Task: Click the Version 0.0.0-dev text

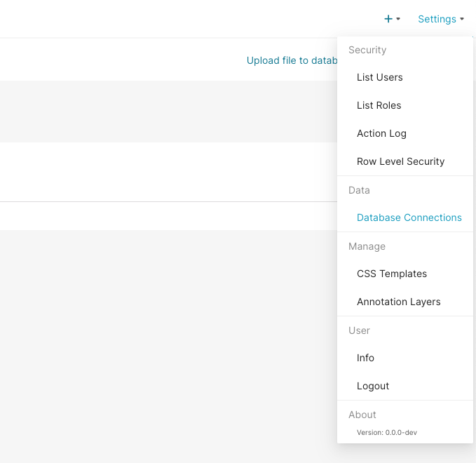Action: tap(387, 433)
